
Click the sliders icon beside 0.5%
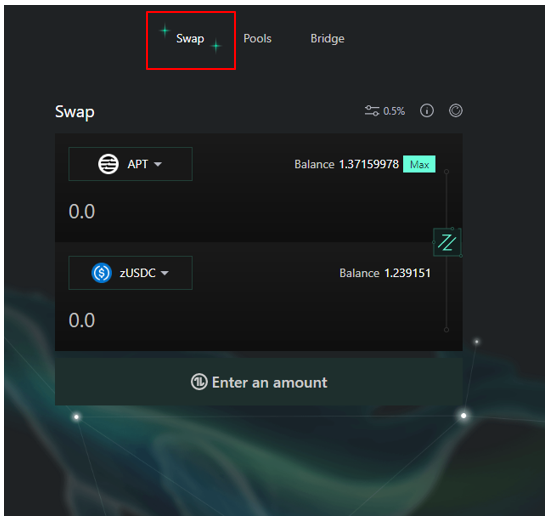click(372, 111)
